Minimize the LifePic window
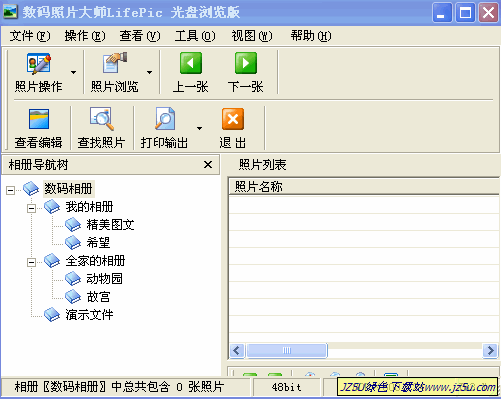 pos(442,13)
